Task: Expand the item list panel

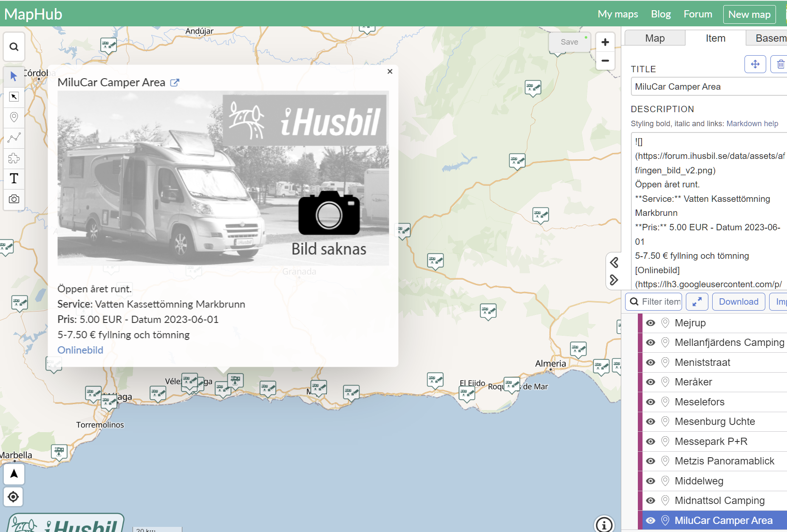Action: [x=697, y=302]
